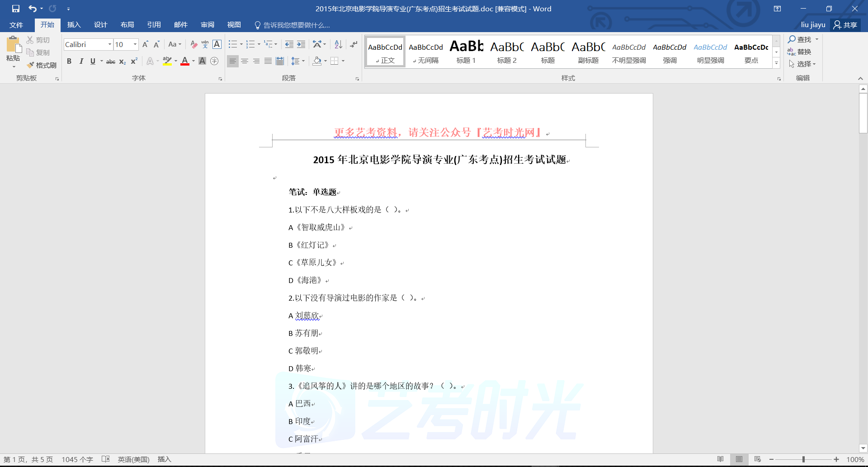Click the tell me search box
868x467 pixels.
pos(296,25)
